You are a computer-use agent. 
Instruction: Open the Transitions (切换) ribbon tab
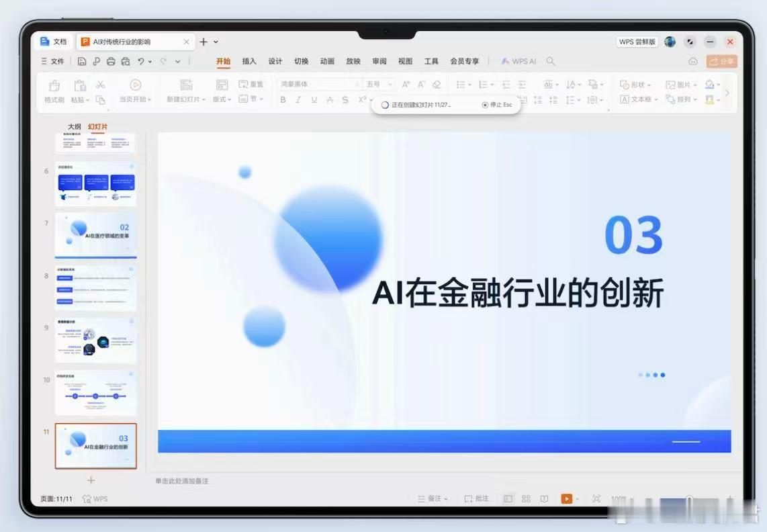coord(302,61)
